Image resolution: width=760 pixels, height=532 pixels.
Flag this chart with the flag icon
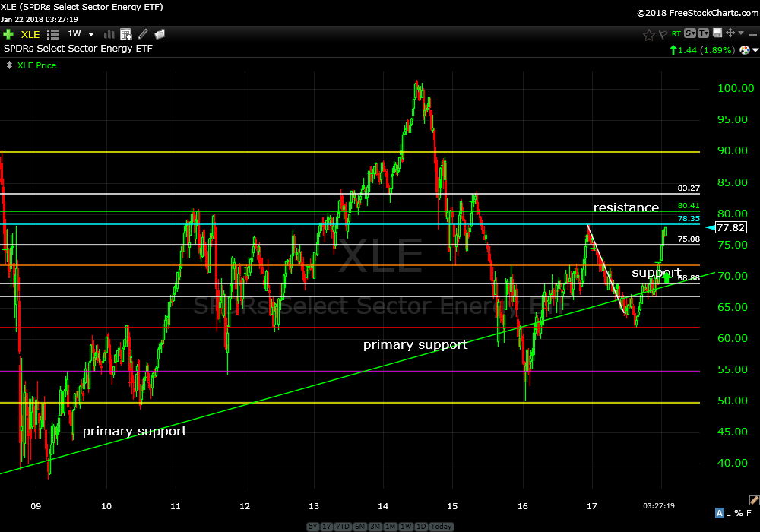(663, 34)
